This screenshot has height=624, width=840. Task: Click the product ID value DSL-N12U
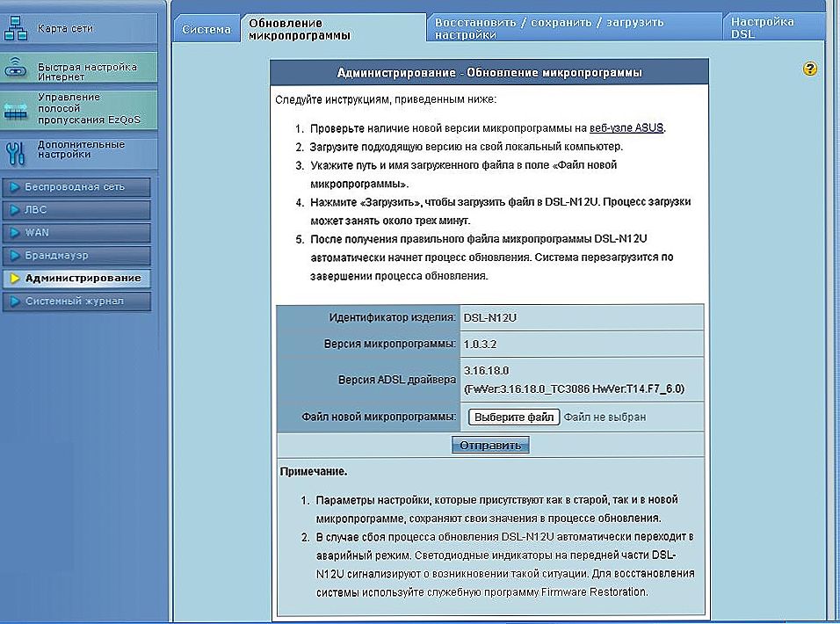[x=489, y=317]
